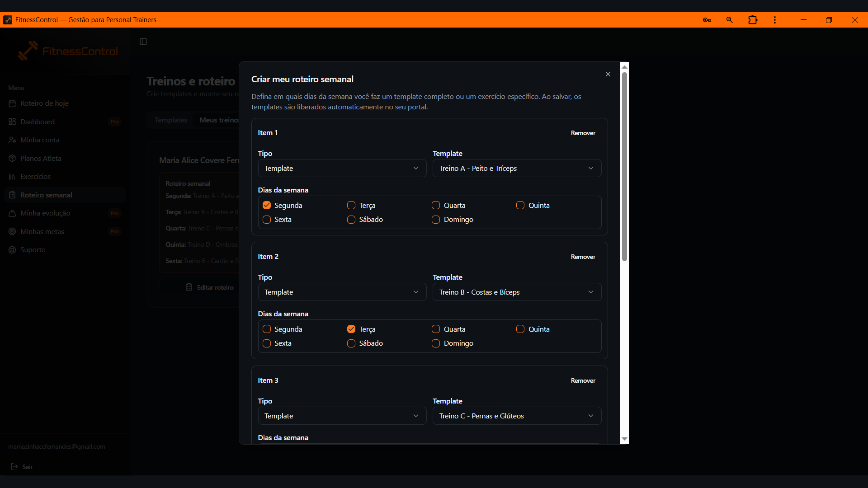Click the Exercícios library icon

[x=12, y=177]
